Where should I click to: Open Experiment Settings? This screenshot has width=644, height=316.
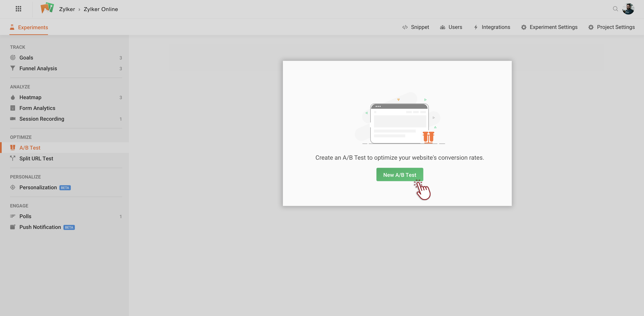tap(549, 27)
